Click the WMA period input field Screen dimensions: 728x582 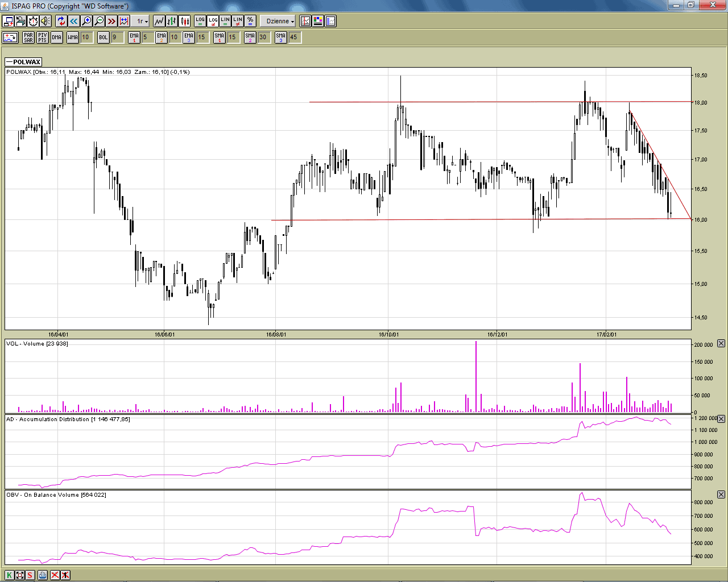pyautogui.click(x=86, y=38)
